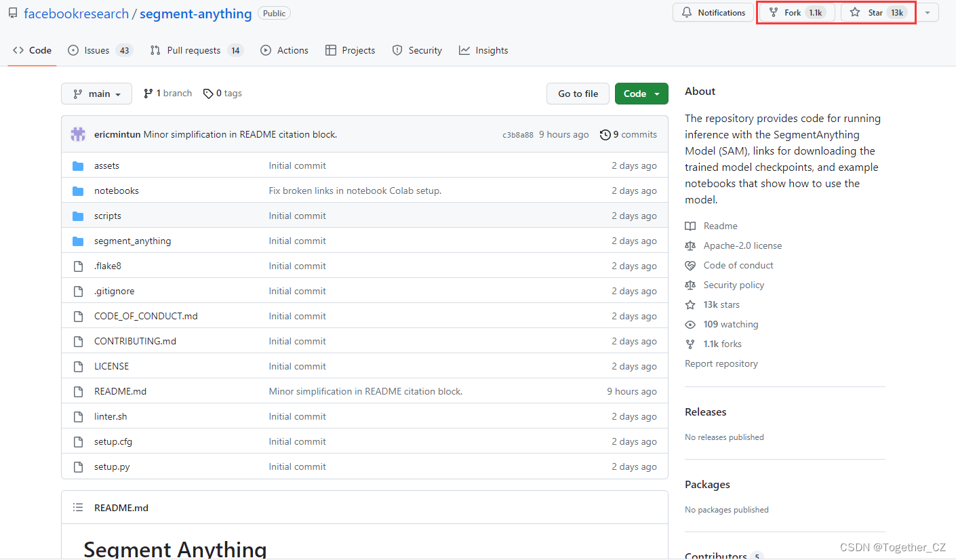Click the star icon in the Star button

tap(855, 12)
